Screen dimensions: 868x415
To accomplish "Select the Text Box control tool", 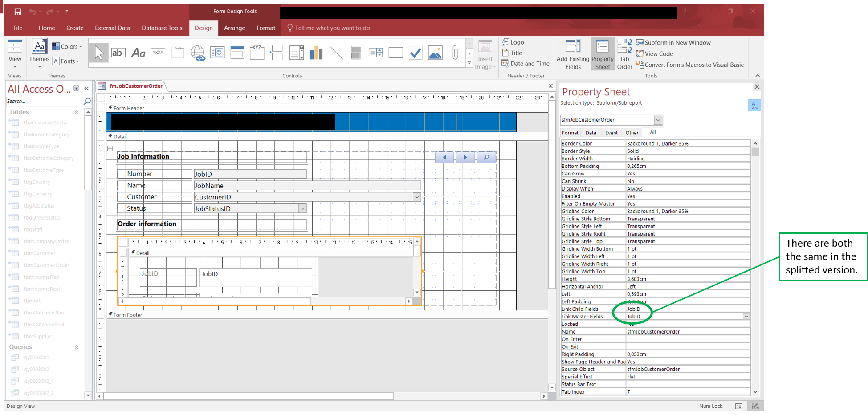I will coord(118,53).
